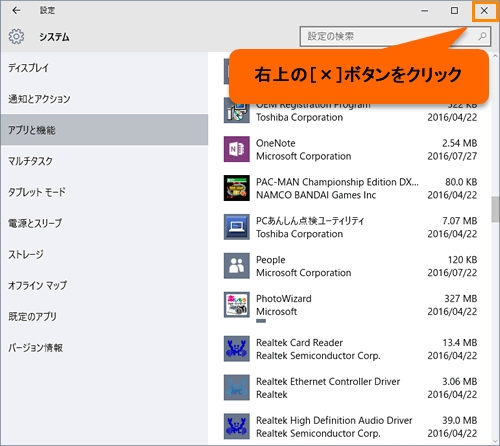The image size is (500, 446).
Task: Open オフライン マップ settings
Action: pos(104,285)
